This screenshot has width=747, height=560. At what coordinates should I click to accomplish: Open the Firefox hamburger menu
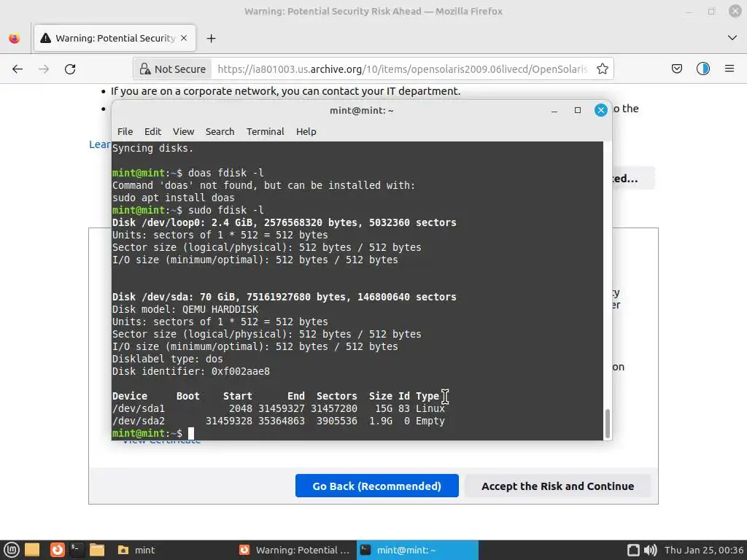tap(729, 69)
